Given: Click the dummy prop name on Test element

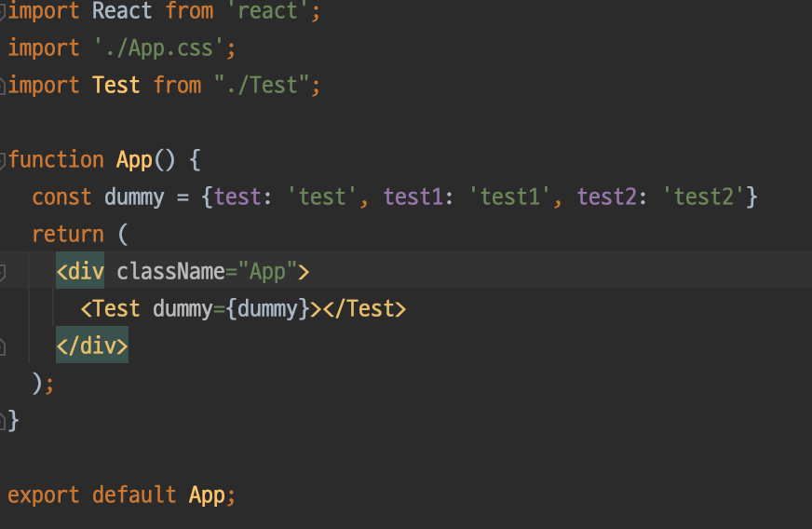Looking at the screenshot, I should click(183, 309).
